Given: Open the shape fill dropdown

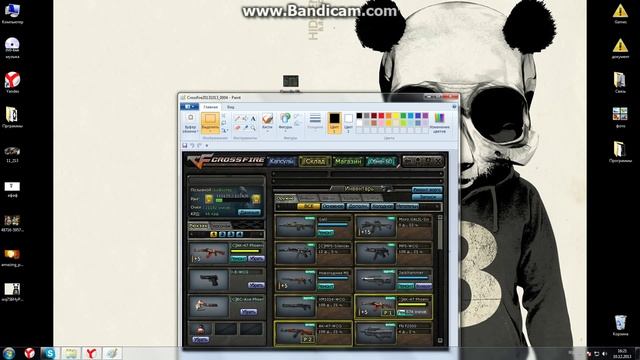Looking at the screenshot, I should 298,123.
